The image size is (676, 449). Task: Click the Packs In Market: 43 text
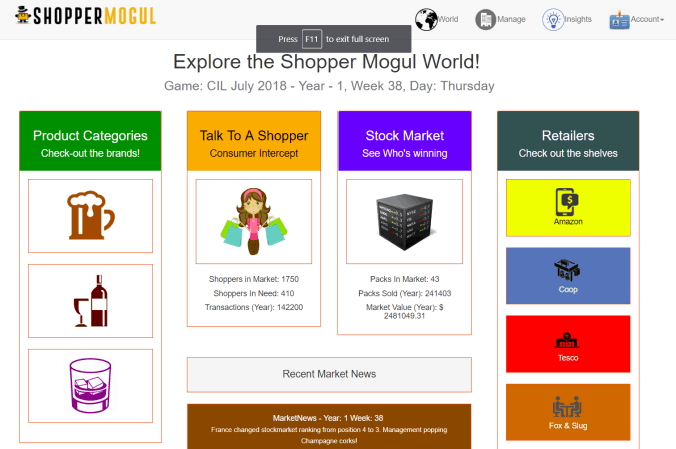(404, 279)
